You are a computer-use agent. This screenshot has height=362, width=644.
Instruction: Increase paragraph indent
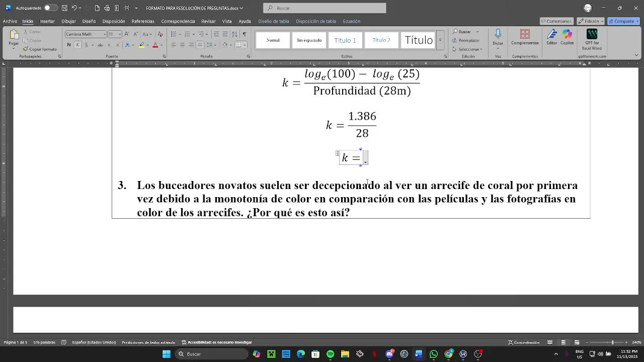[225, 34]
